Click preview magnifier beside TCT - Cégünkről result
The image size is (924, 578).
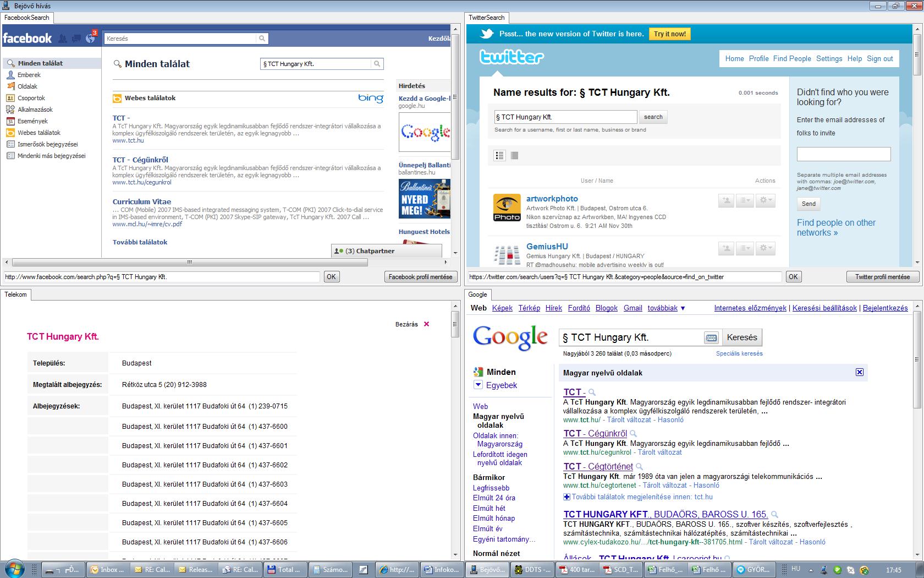click(633, 434)
